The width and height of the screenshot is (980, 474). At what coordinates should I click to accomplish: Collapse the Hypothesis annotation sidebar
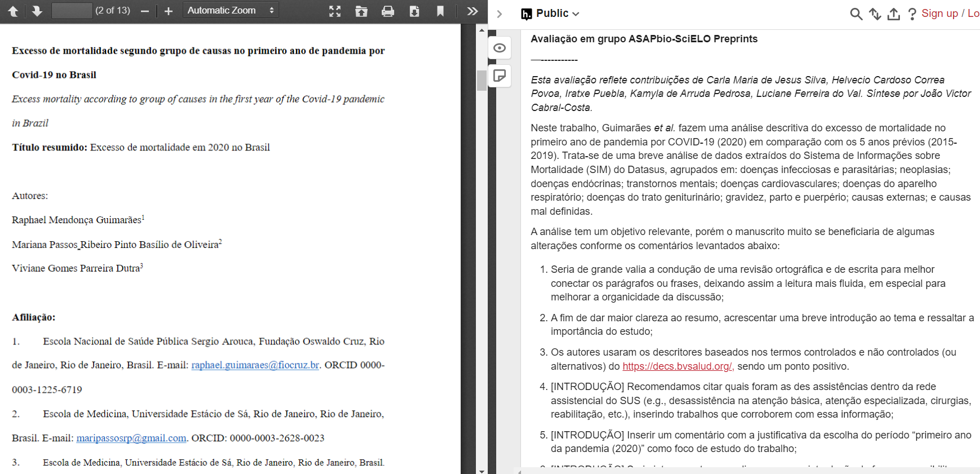(499, 14)
